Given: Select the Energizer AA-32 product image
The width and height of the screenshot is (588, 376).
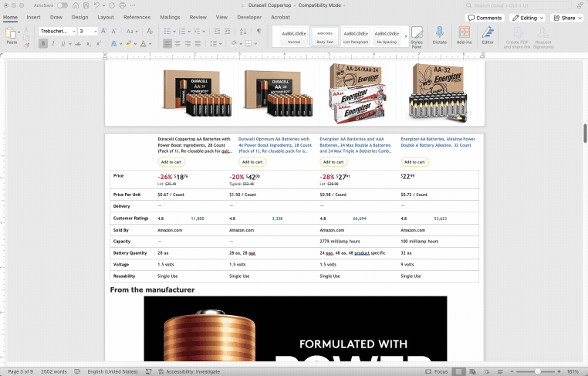Looking at the screenshot, I should [x=439, y=93].
